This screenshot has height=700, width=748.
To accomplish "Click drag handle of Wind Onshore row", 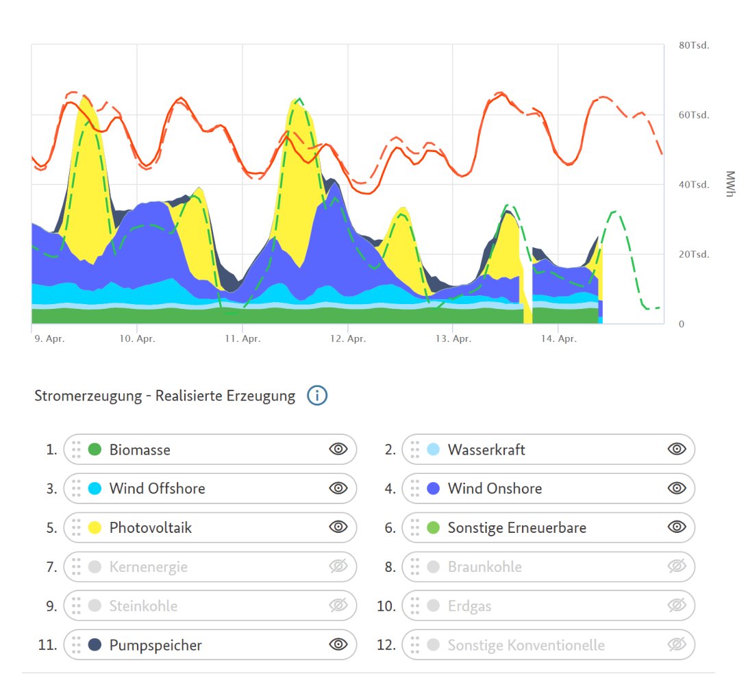I will click(x=415, y=488).
